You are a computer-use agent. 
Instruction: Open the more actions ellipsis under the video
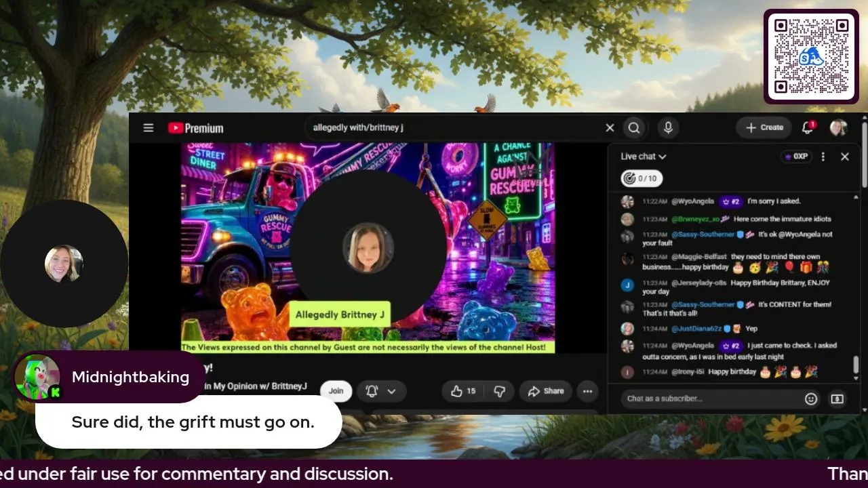coord(587,391)
